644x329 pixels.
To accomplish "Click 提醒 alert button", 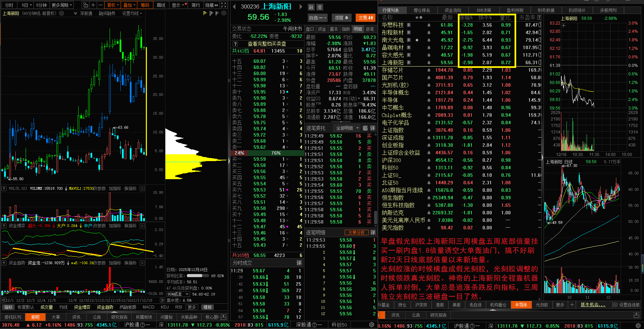I will [341, 17].
